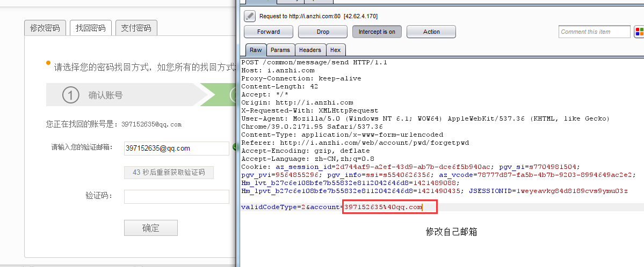Viewport: 644px width, 267px height.
Task: Switch to the Hex tab
Action: point(336,50)
